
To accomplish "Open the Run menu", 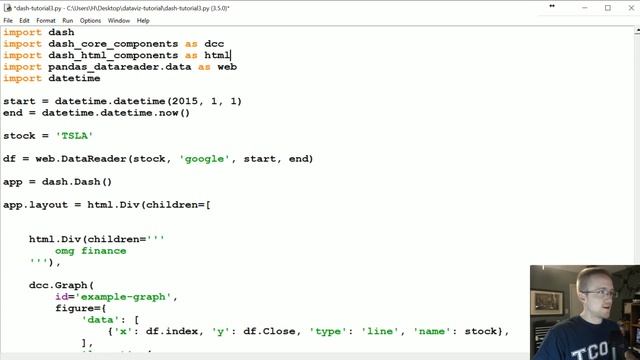I will coord(67,20).
